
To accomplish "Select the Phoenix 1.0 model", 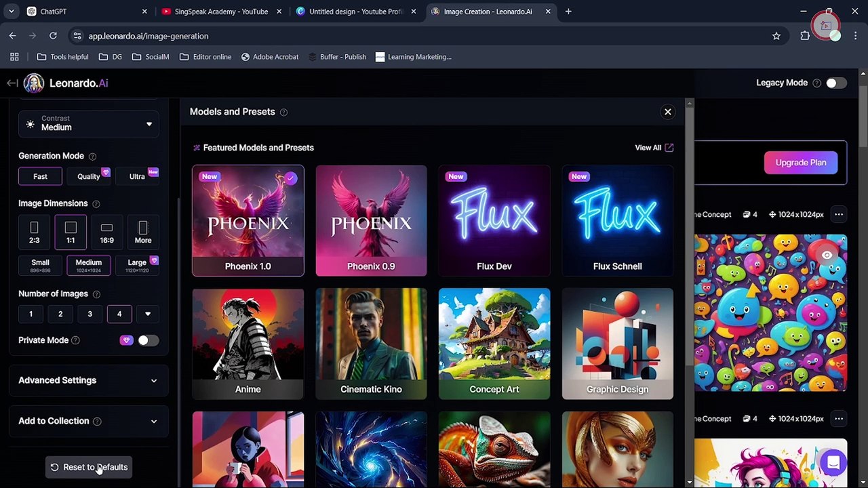I will 248,221.
